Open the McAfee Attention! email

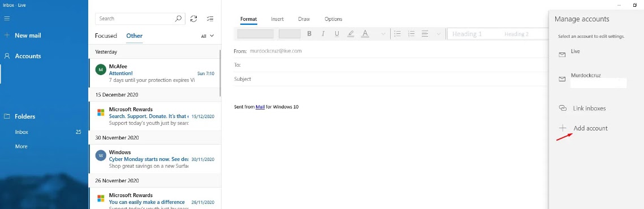pos(155,73)
